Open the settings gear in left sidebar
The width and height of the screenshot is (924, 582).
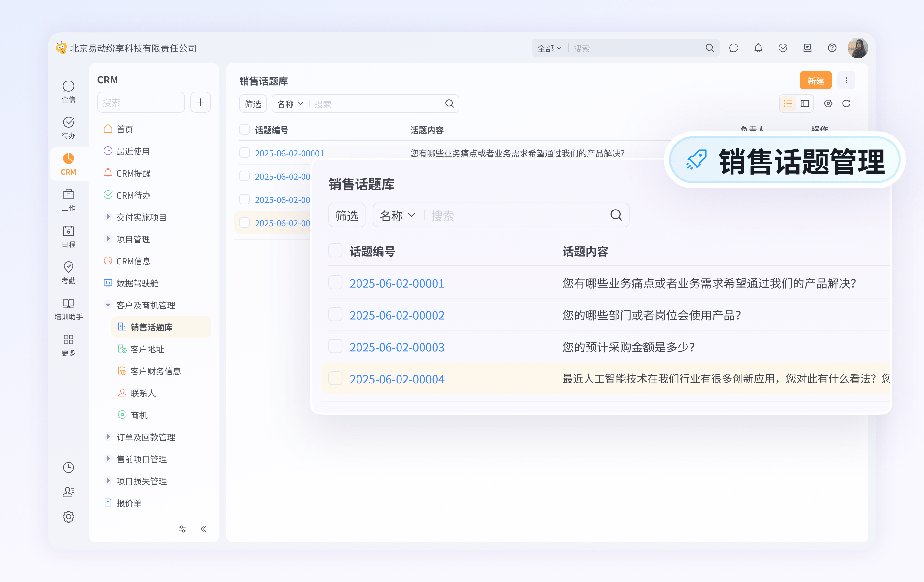pos(68,516)
